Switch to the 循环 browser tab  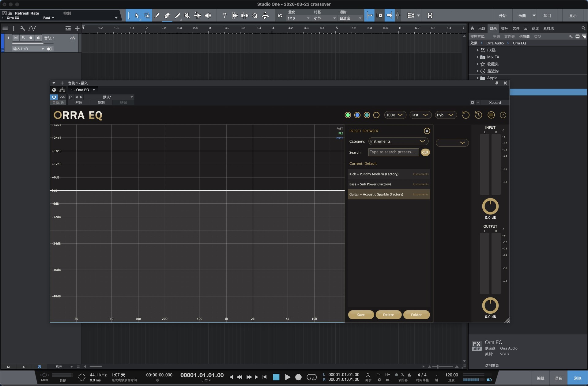click(x=504, y=28)
